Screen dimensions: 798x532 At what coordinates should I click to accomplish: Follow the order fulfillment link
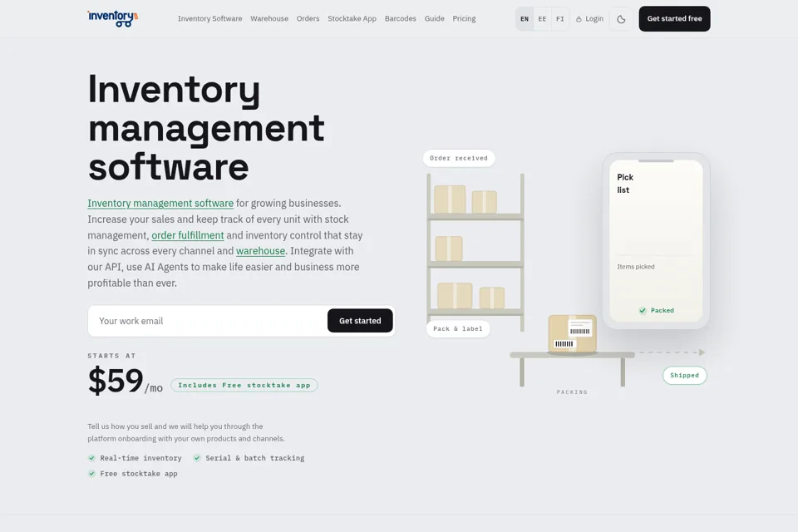188,235
